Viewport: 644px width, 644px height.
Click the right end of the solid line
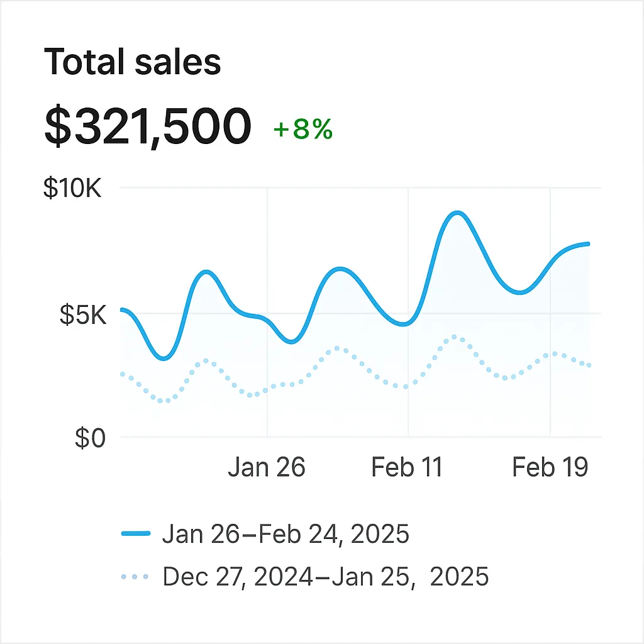click(589, 243)
